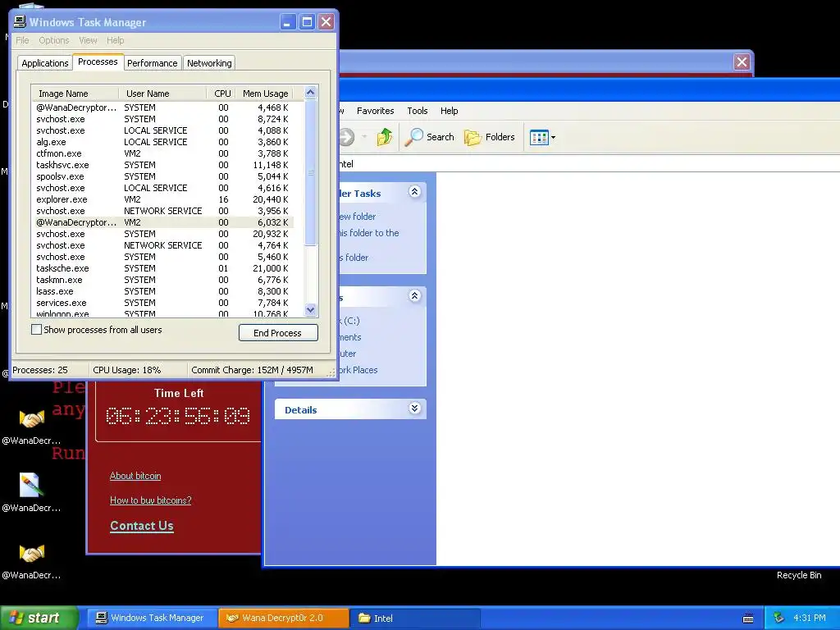Open the How to buy bitcoins? link
The height and width of the screenshot is (630, 840).
tap(151, 500)
